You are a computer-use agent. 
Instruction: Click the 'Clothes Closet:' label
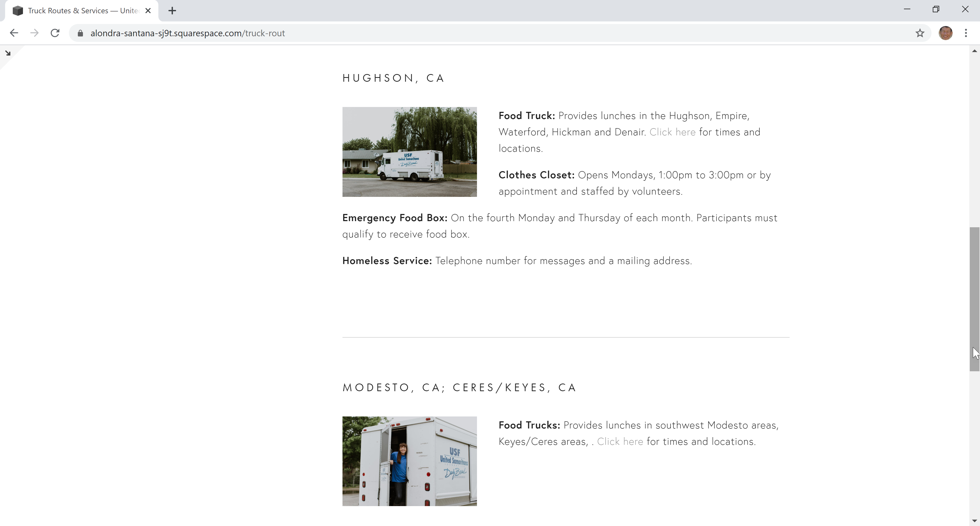(536, 175)
